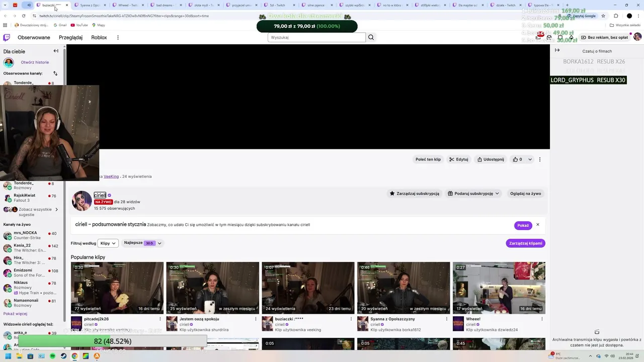Image resolution: width=644 pixels, height=362 pixels.
Task: Bookmark this page with star icon
Action: [x=603, y=16]
